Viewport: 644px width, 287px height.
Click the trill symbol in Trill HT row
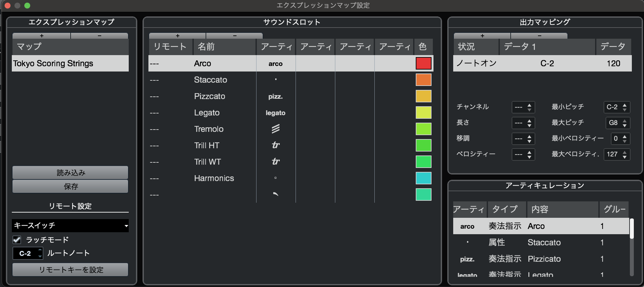276,145
